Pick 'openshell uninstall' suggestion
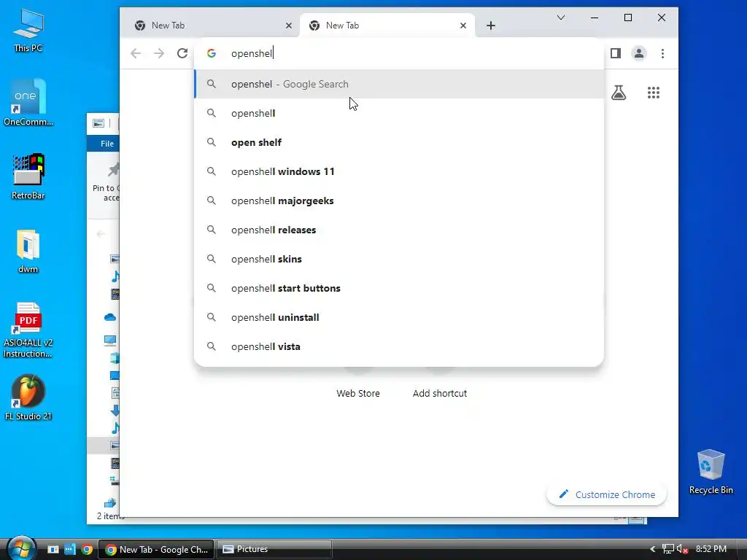Screen dimensions: 747x560 pyautogui.click(x=399, y=318)
